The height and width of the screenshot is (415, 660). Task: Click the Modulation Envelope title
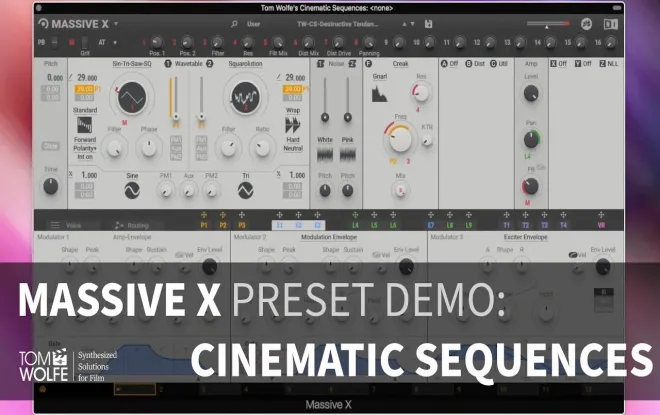click(329, 237)
